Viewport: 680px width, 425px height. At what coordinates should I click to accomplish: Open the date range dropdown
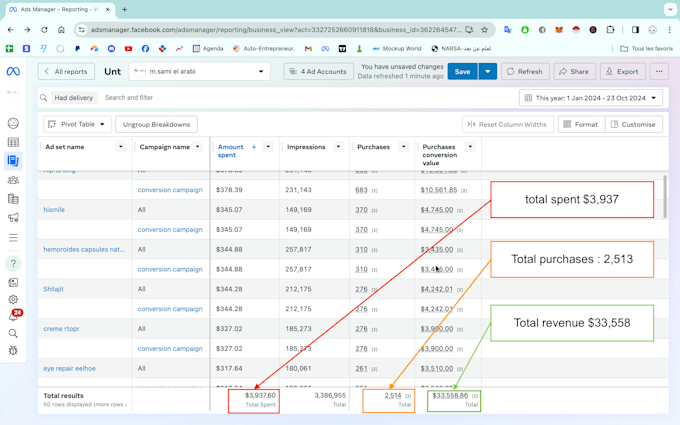tap(591, 98)
